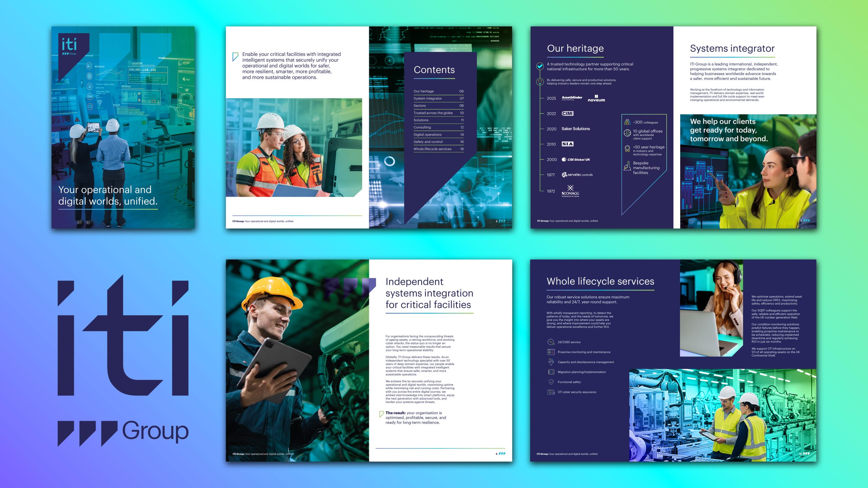Viewport: 868px width, 488px height.
Task: Click the large ITI Group logo
Action: coord(123,361)
